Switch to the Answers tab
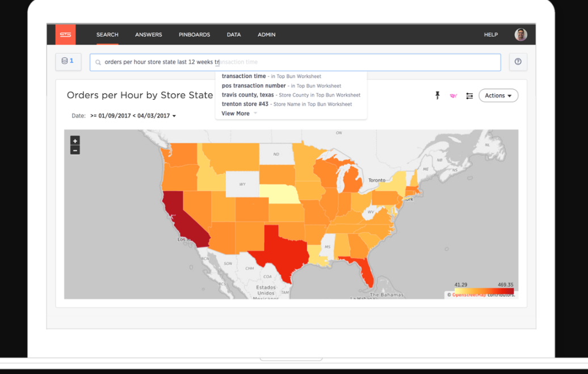588x374 pixels. 148,35
